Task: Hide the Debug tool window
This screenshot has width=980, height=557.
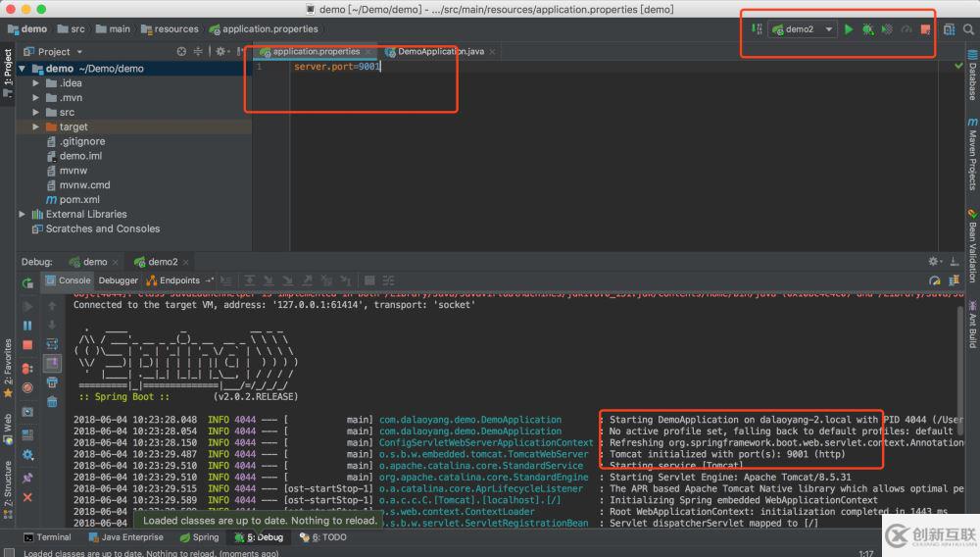Action: pyautogui.click(x=955, y=261)
